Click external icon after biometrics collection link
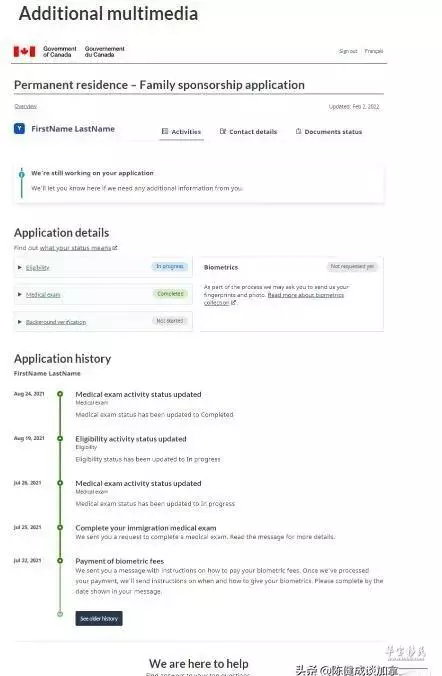The width and height of the screenshot is (442, 676). click(x=234, y=303)
